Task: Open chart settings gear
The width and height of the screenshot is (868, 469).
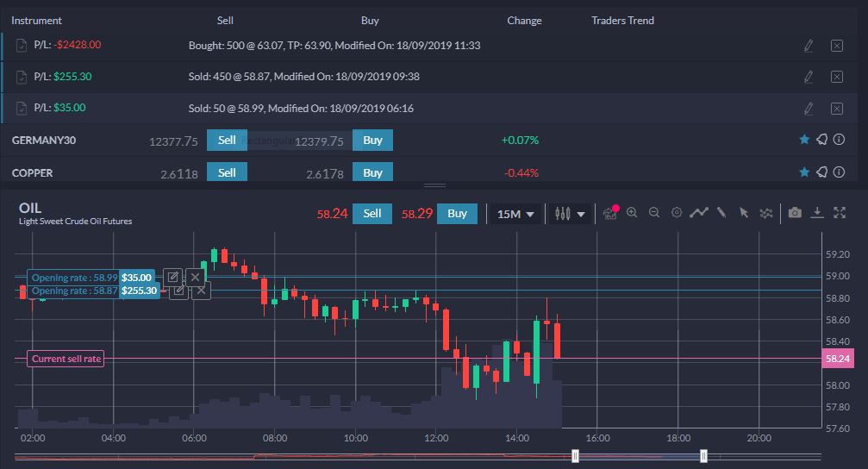Action: pyautogui.click(x=677, y=213)
